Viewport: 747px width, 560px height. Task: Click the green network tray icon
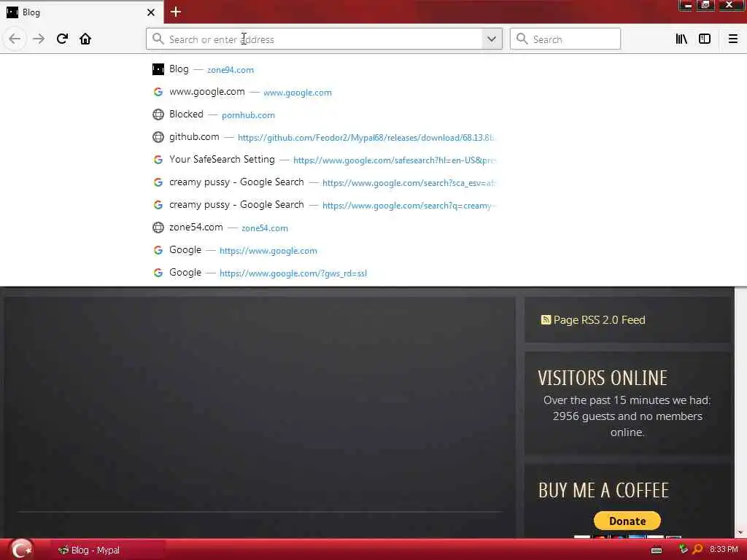(683, 549)
